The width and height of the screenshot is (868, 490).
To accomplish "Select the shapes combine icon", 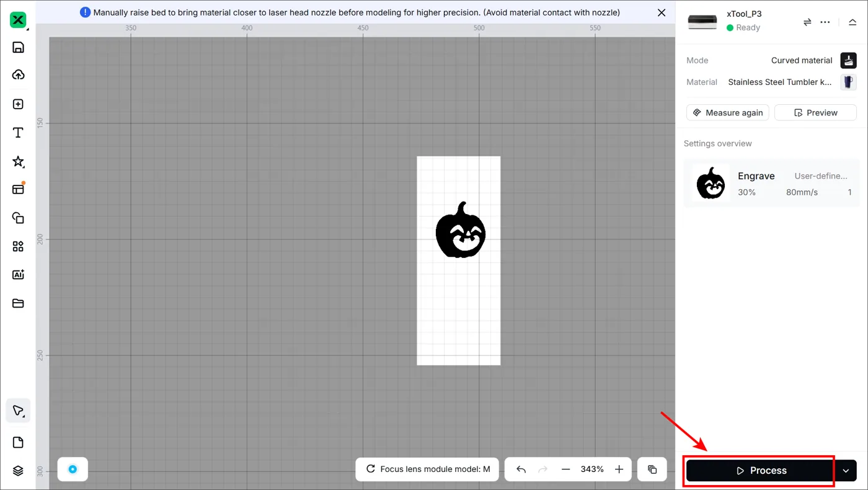I will pos(18,218).
